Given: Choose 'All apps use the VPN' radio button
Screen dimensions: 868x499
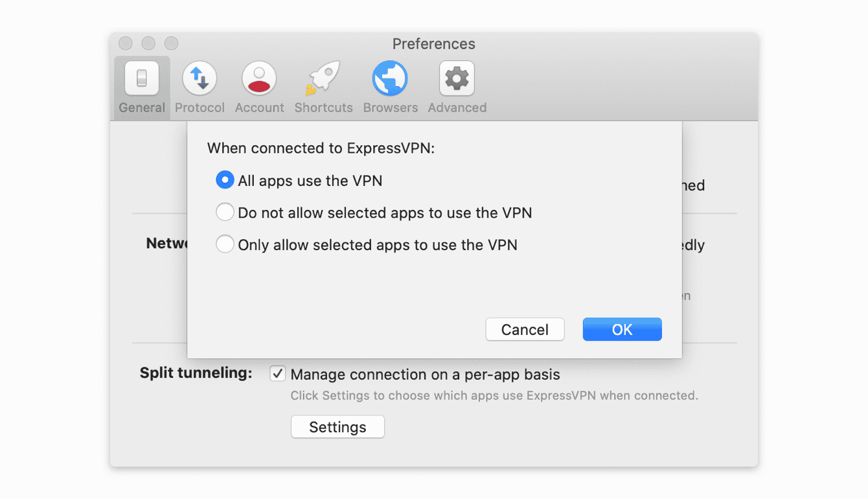Looking at the screenshot, I should coord(225,180).
